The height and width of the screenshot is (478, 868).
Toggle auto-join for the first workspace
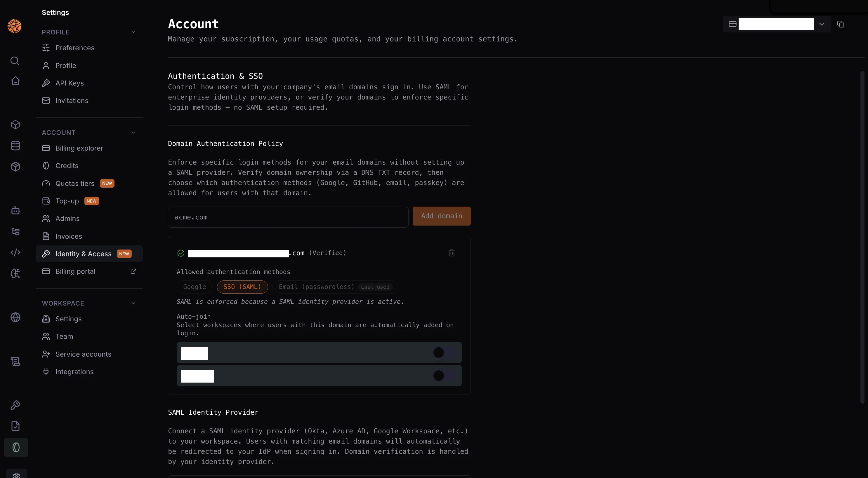(438, 353)
